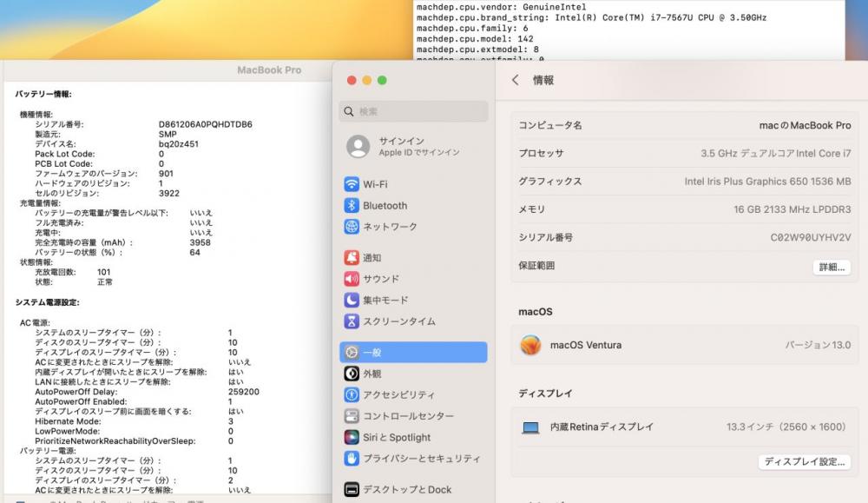Click バッテリーの状態 (%) value 64

coord(194,253)
